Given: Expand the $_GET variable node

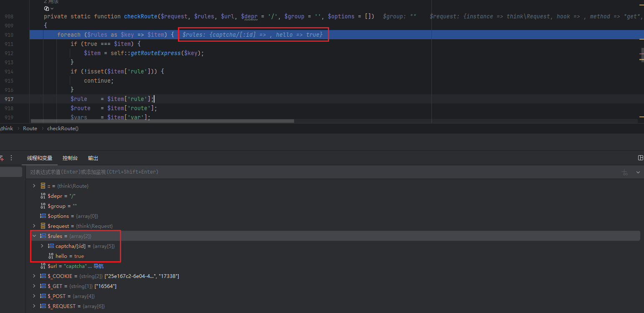Looking at the screenshot, I should pyautogui.click(x=34, y=286).
